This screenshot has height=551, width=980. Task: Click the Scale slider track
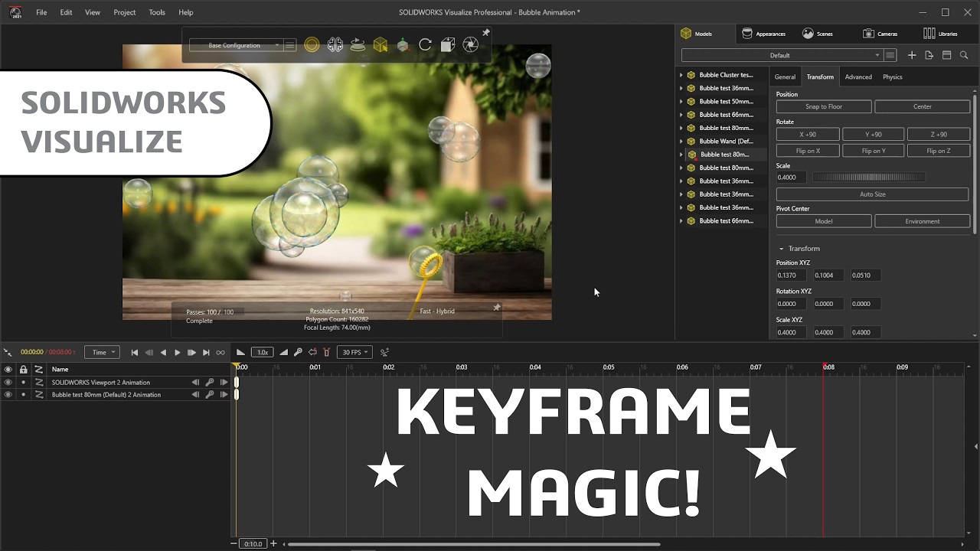tap(868, 178)
